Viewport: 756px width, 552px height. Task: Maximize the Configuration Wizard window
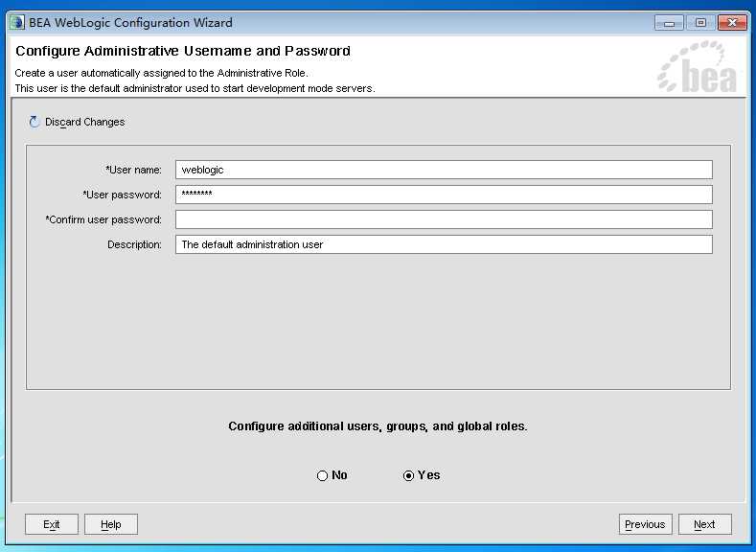700,23
